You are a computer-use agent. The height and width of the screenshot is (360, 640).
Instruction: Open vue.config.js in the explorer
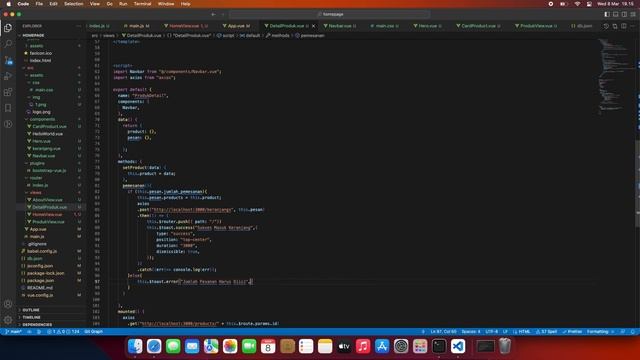pyautogui.click(x=40, y=295)
